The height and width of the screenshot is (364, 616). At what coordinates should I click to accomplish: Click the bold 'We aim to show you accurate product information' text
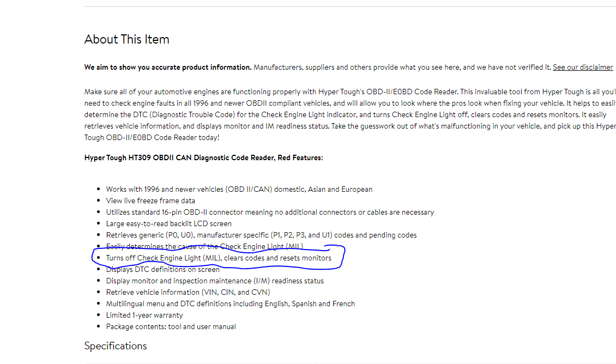[x=168, y=68]
